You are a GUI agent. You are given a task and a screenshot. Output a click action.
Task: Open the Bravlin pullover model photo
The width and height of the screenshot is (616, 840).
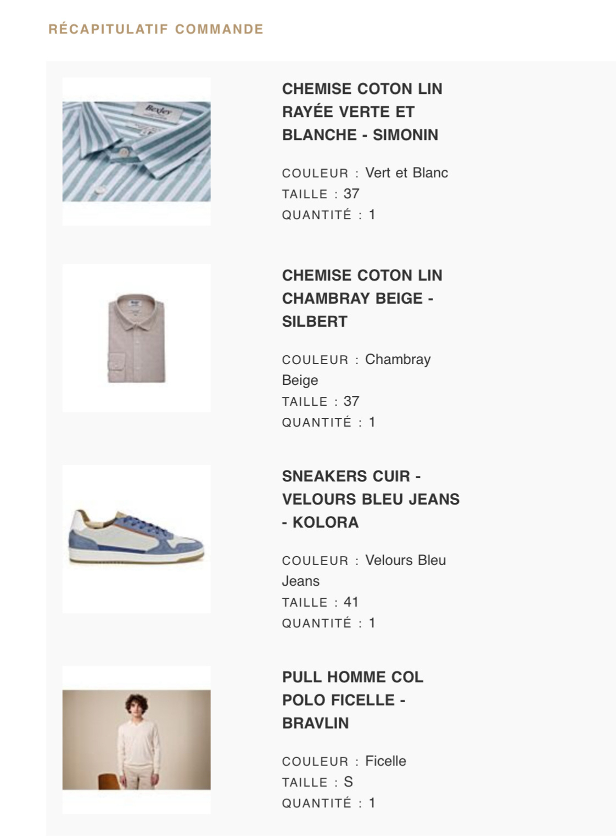coord(136,740)
